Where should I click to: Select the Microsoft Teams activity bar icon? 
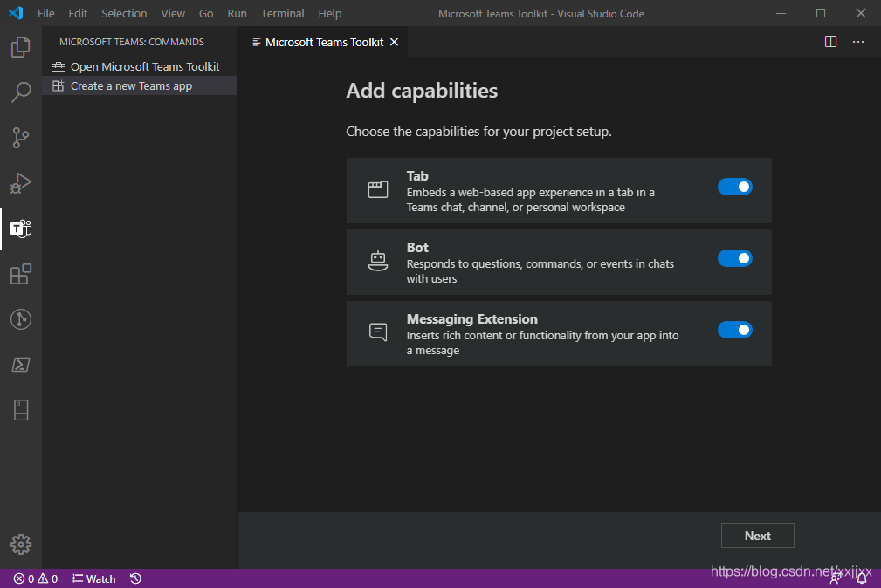[x=21, y=229]
